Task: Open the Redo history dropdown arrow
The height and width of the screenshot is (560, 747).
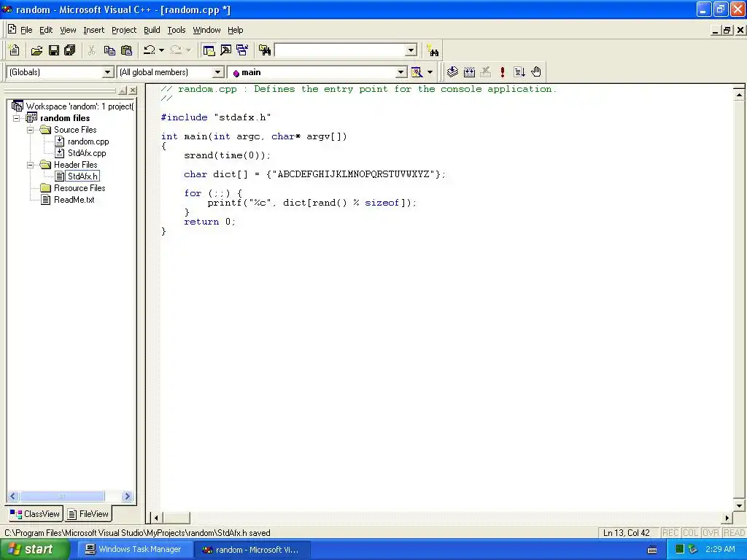Action: click(188, 50)
